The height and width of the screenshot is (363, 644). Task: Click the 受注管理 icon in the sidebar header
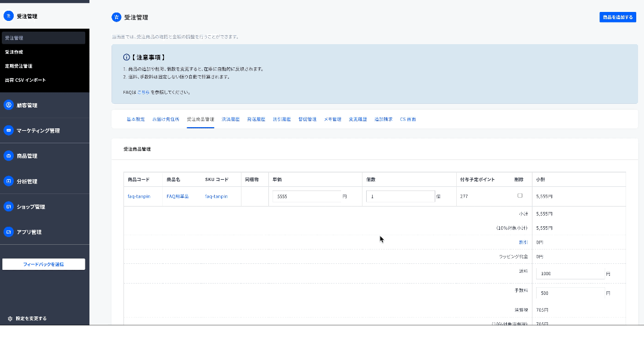(8, 16)
